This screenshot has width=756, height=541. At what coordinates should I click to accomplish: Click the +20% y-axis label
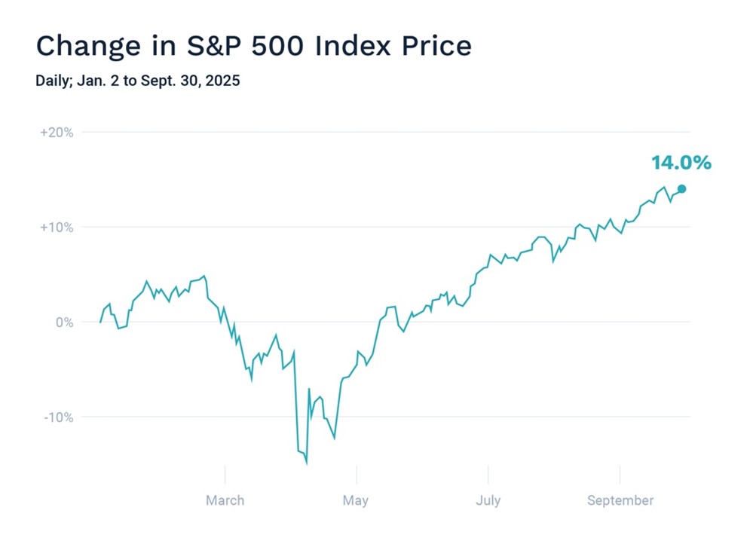coord(57,133)
